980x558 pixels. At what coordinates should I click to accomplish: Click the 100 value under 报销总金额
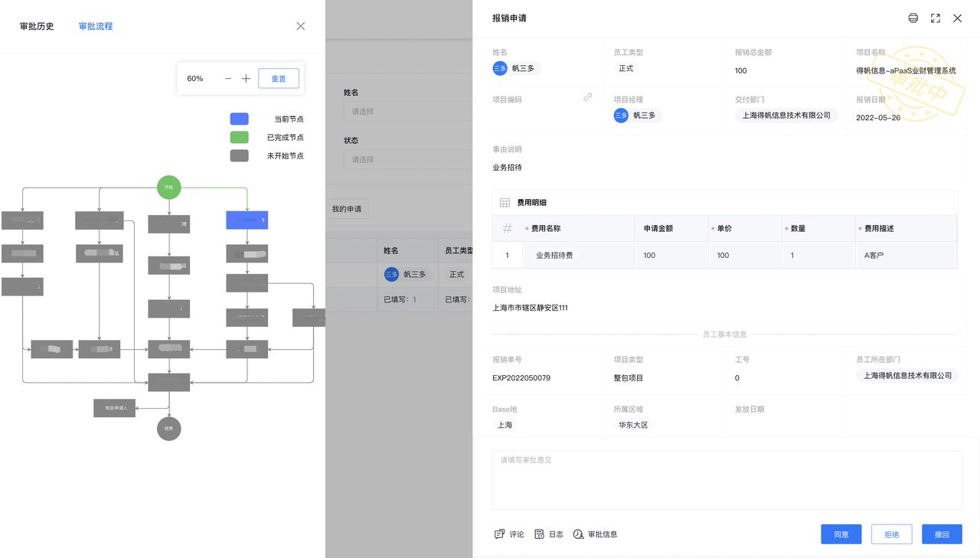tap(741, 71)
